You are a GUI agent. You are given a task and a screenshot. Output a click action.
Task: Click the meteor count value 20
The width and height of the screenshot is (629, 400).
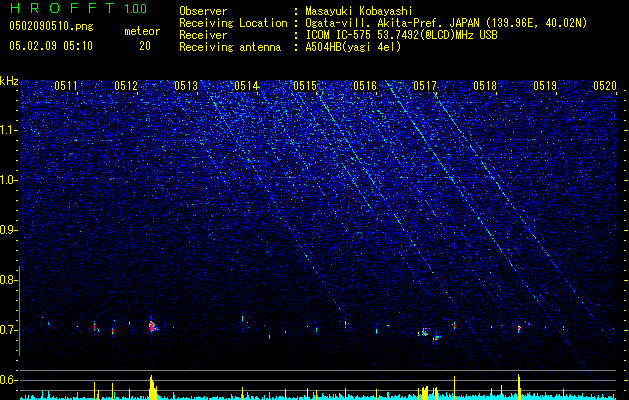pos(145,46)
